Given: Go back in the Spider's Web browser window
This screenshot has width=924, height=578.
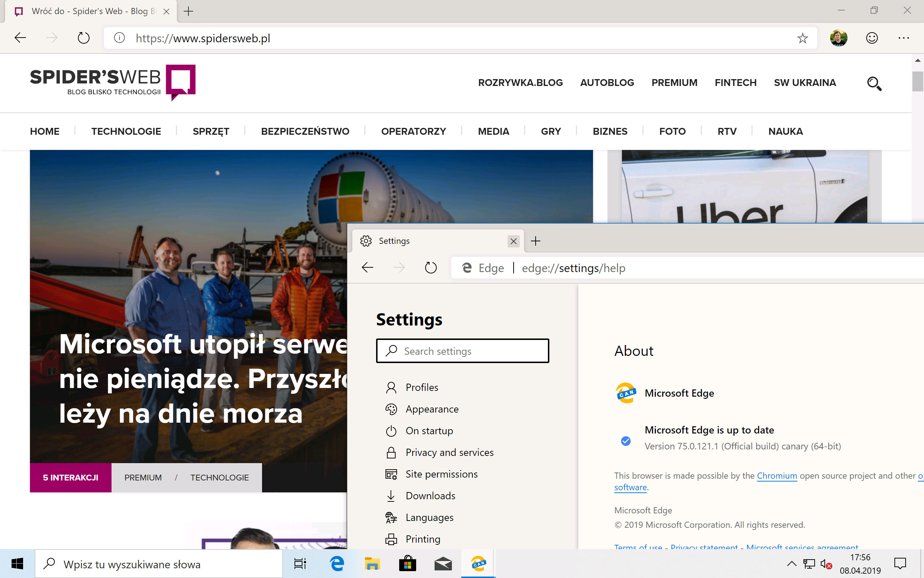Looking at the screenshot, I should point(20,38).
